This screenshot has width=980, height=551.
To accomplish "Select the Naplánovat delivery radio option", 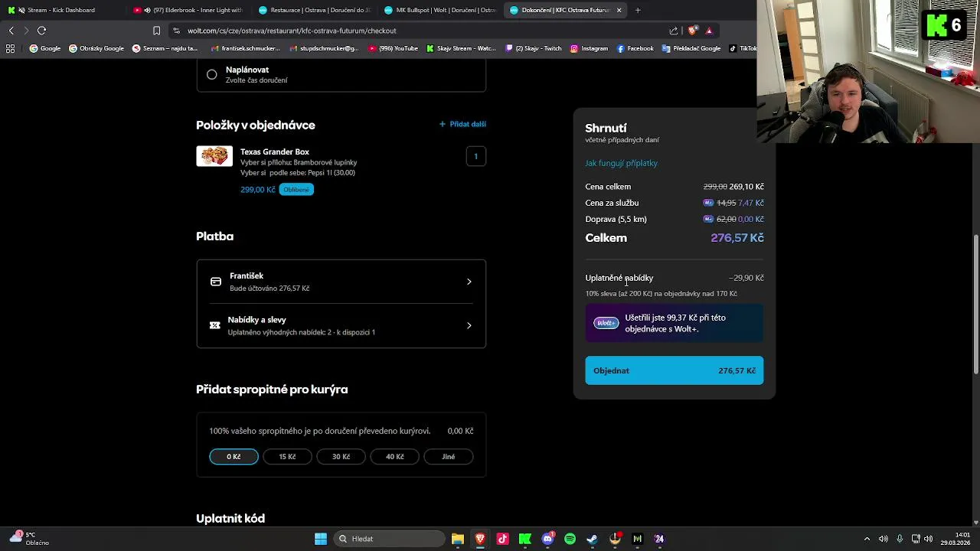I will pos(212,74).
